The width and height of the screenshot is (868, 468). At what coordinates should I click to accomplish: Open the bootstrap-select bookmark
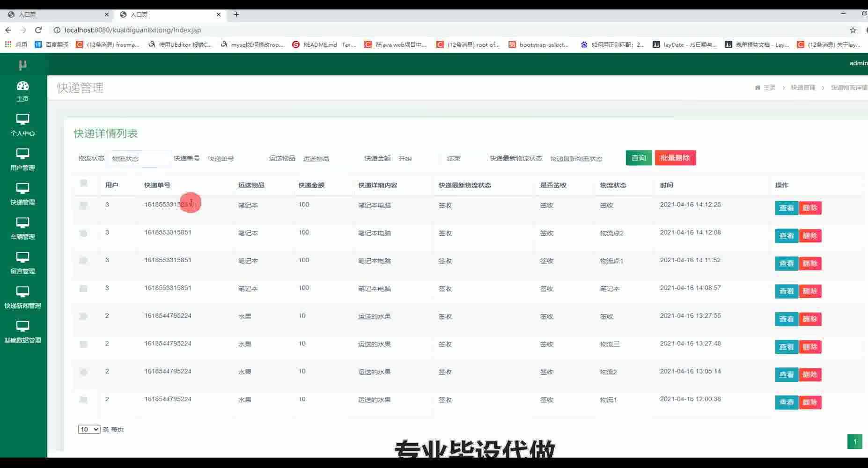539,44
